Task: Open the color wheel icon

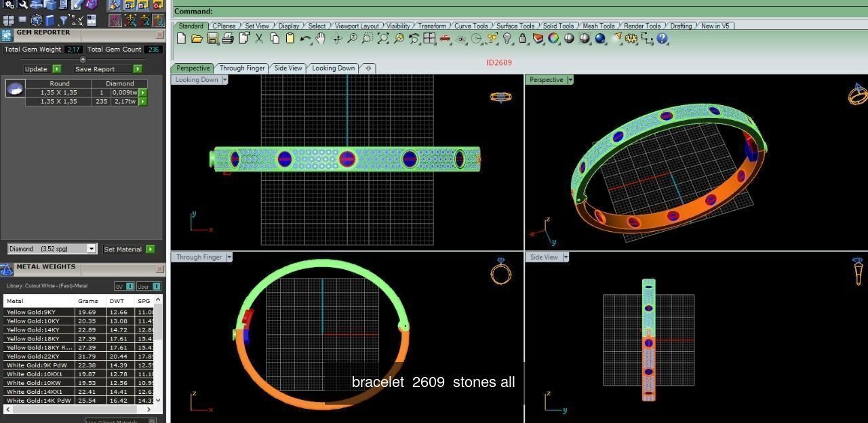Action: (x=553, y=39)
